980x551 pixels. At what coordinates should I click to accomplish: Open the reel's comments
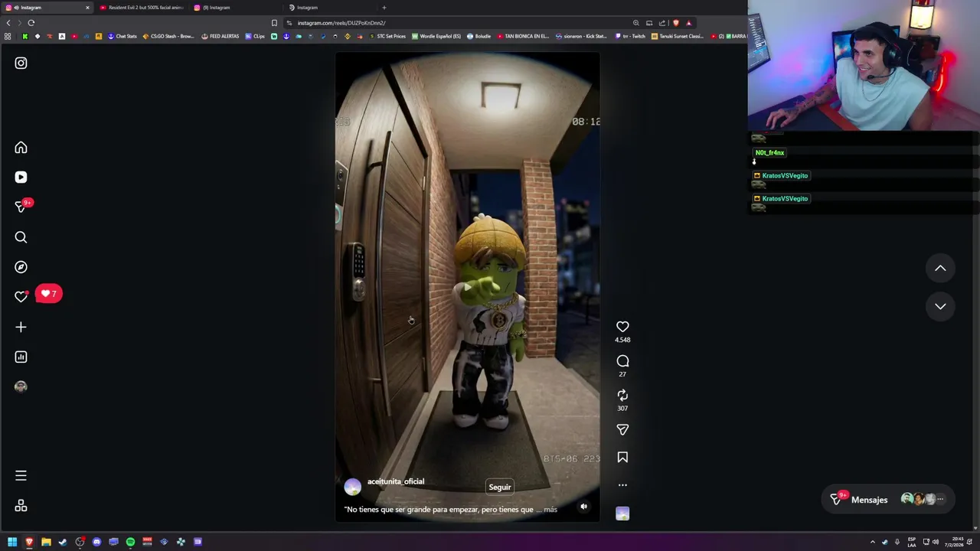(622, 361)
